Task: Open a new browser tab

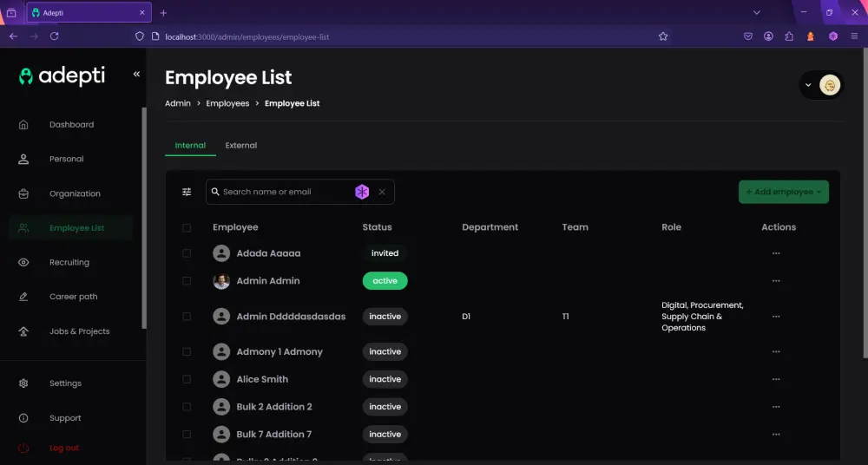Action: (163, 13)
